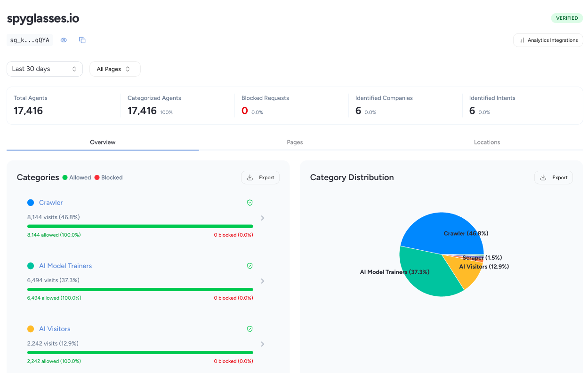The height and width of the screenshot is (373, 588).
Task: Expand AI Visitors row chevron
Action: pos(262,344)
